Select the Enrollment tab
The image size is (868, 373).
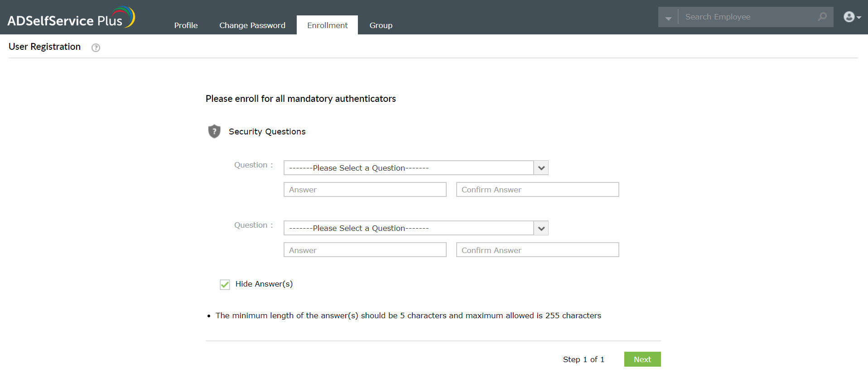coord(327,25)
